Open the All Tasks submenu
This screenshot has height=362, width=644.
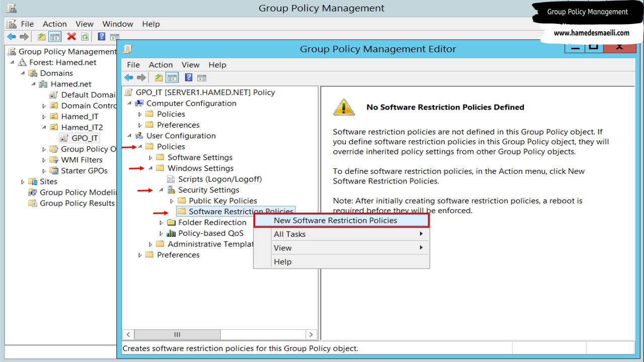[341, 234]
